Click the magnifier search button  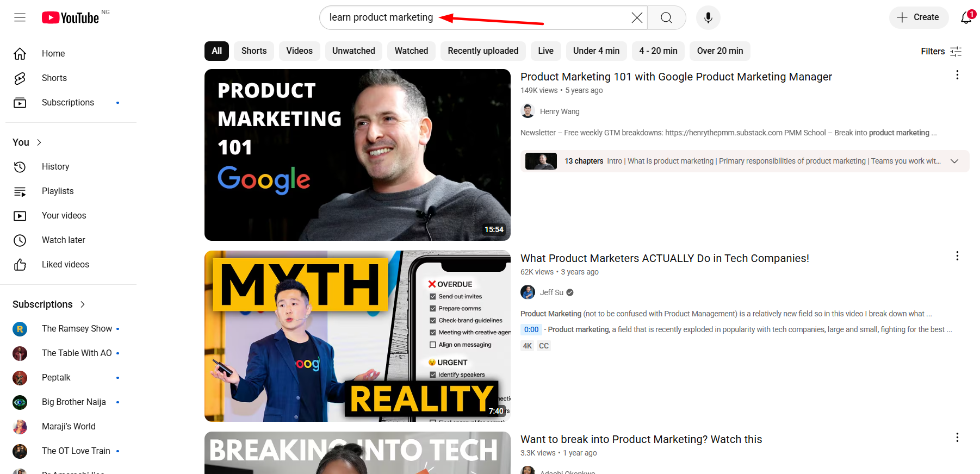click(666, 18)
